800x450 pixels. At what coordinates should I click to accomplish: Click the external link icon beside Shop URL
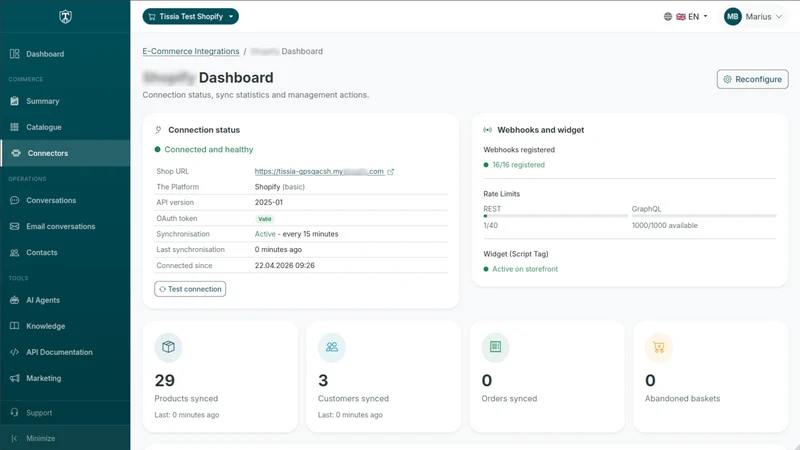point(390,171)
